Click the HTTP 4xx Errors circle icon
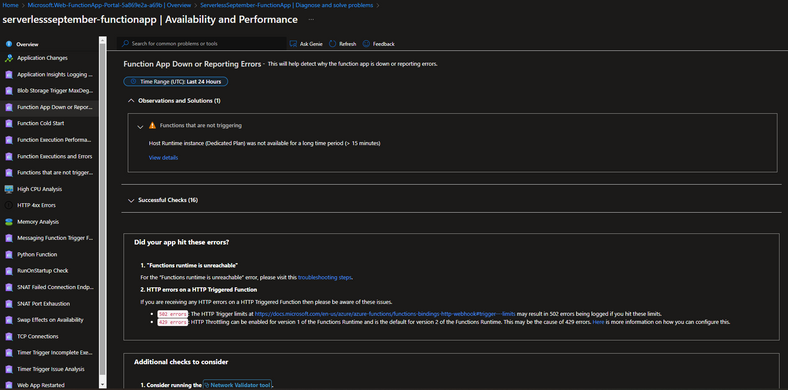The height and width of the screenshot is (390, 788). (x=9, y=205)
